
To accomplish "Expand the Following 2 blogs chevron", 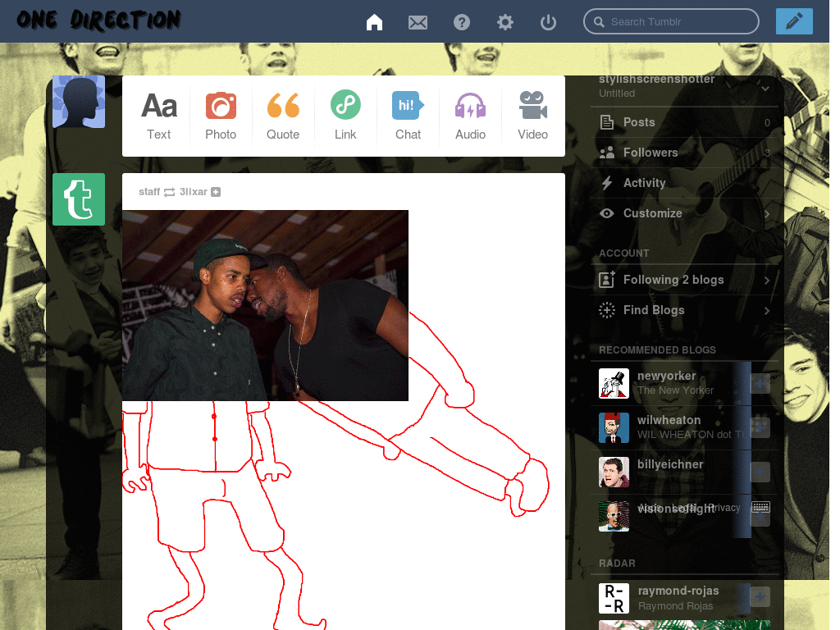I will (767, 281).
